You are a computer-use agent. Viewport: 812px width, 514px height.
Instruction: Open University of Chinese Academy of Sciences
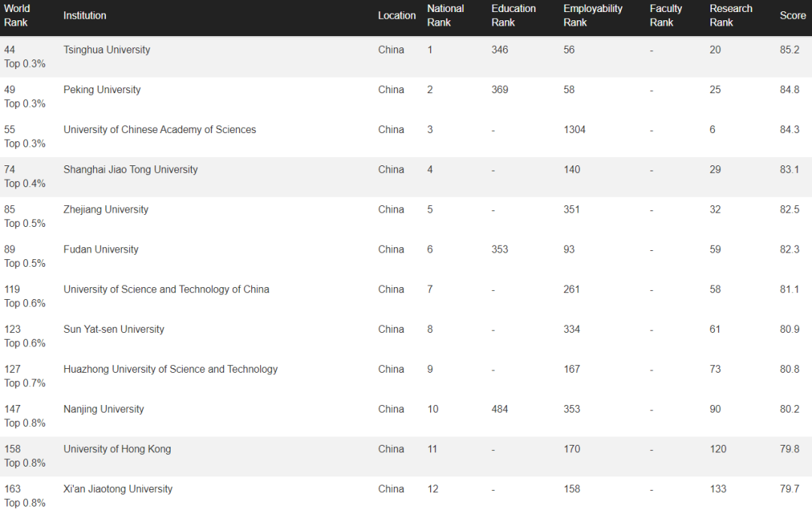click(x=159, y=129)
